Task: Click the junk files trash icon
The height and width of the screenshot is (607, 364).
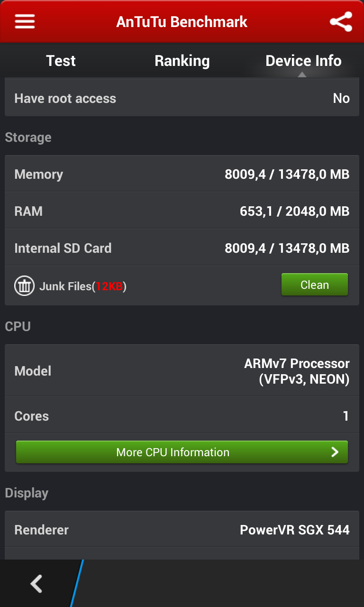Action: coord(24,286)
